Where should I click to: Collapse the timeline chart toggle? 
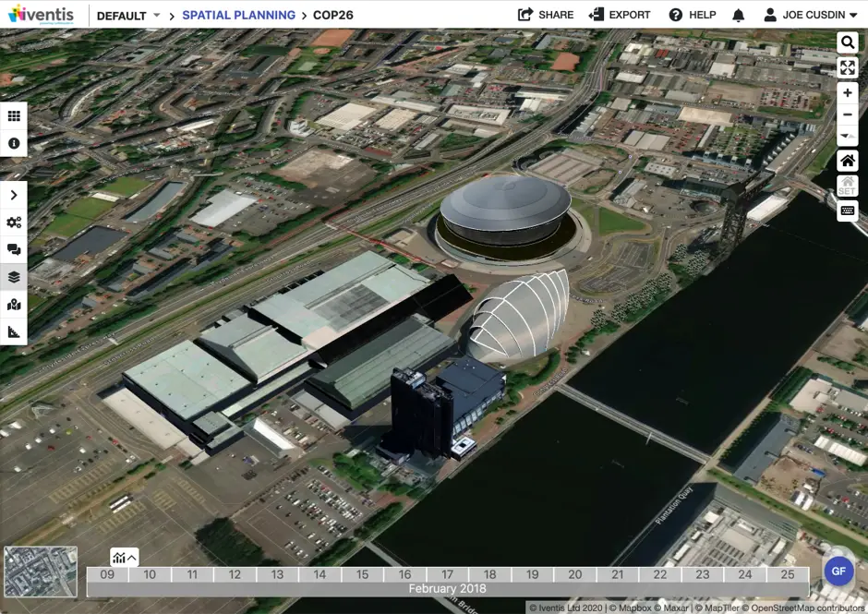click(125, 558)
